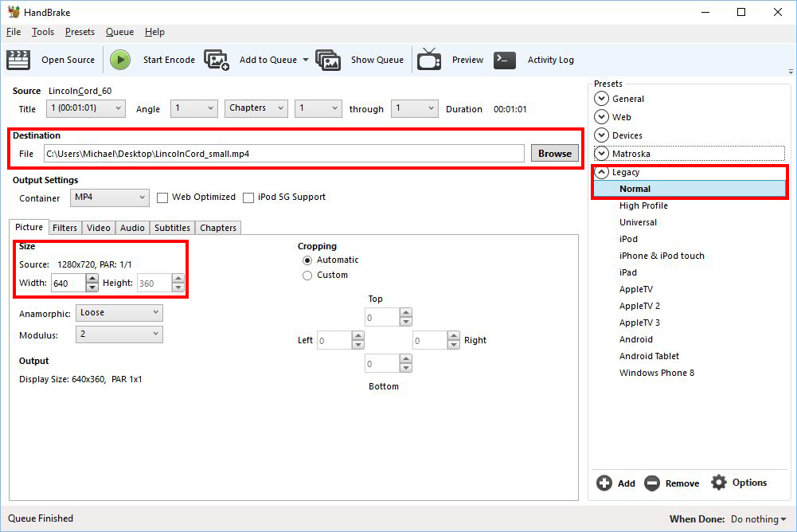Click the Activity Log terminal icon
Viewport: 797px width, 532px height.
coord(505,60)
